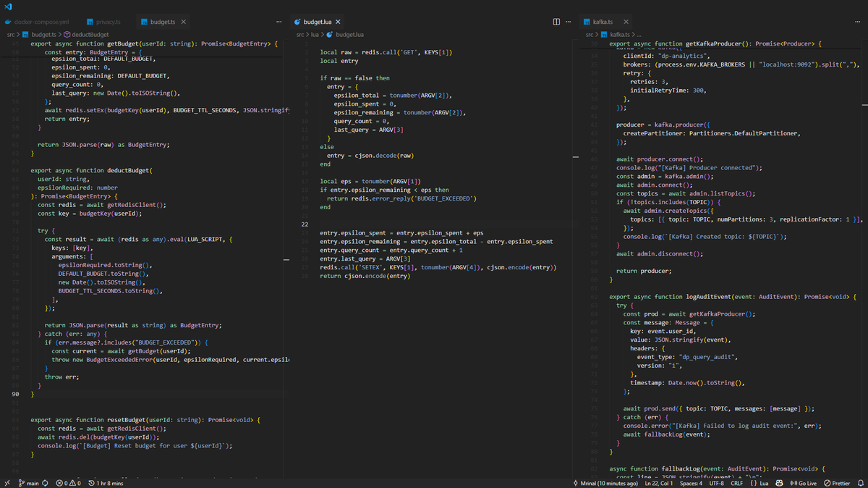Click 'export async function resetBudget' line

click(x=145, y=420)
